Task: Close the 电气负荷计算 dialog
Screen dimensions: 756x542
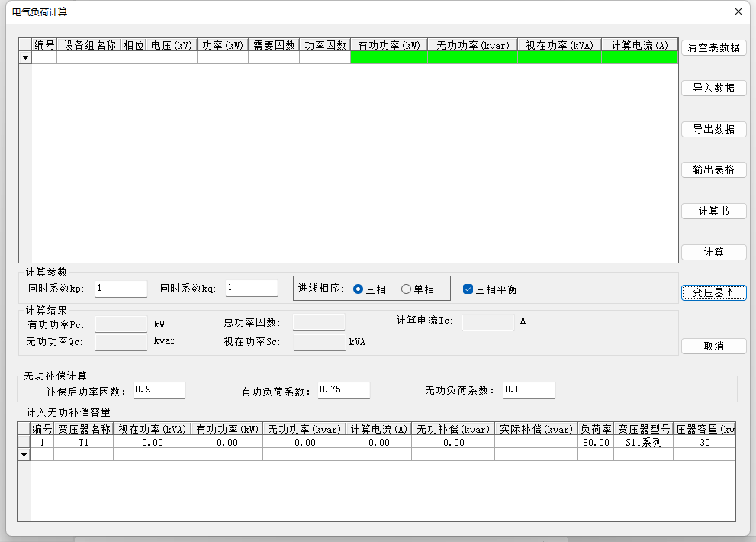Action: coord(738,11)
